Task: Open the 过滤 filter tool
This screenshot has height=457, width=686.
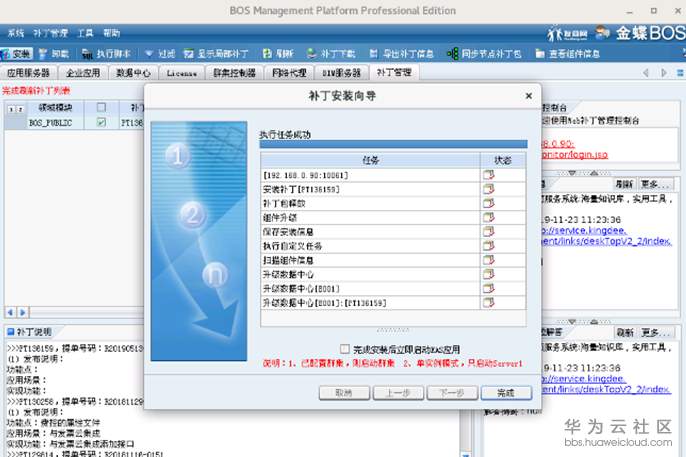Action: pyautogui.click(x=149, y=54)
